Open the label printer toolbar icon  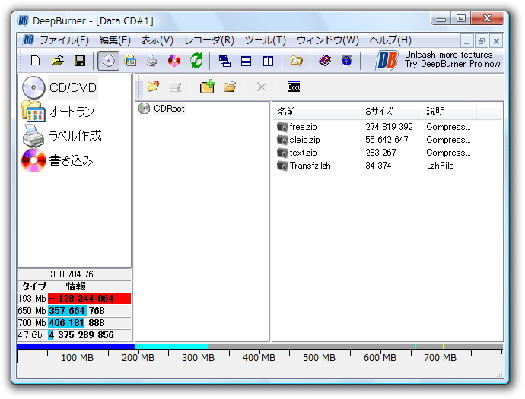(x=152, y=61)
